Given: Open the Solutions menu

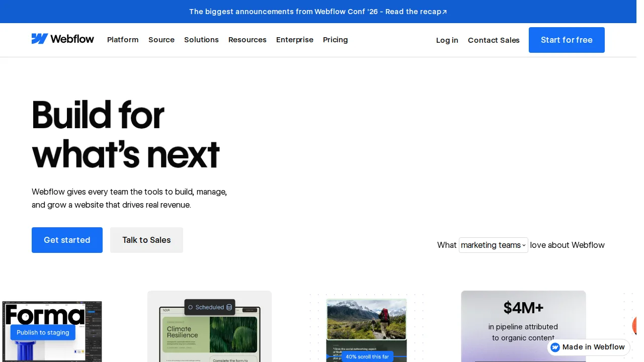Looking at the screenshot, I should (x=201, y=40).
